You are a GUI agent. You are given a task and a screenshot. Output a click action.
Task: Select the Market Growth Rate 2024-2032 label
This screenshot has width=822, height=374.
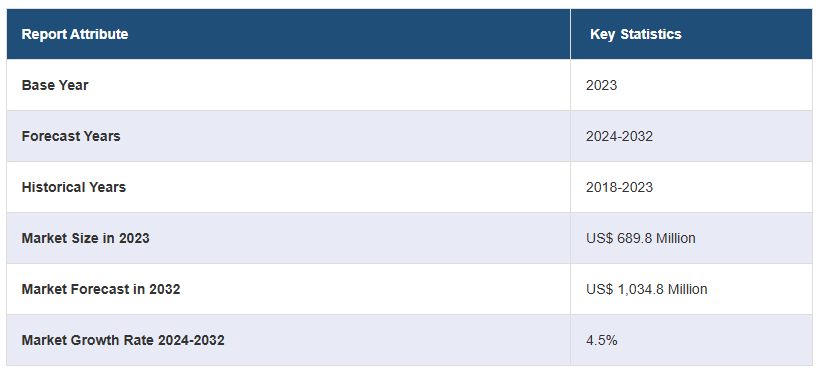(123, 340)
